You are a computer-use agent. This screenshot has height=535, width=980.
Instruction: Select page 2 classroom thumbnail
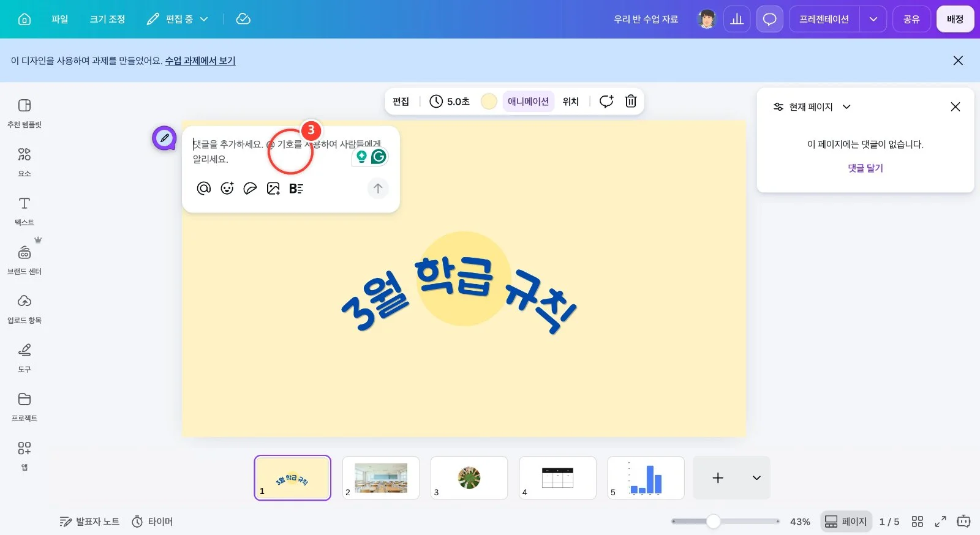(381, 477)
